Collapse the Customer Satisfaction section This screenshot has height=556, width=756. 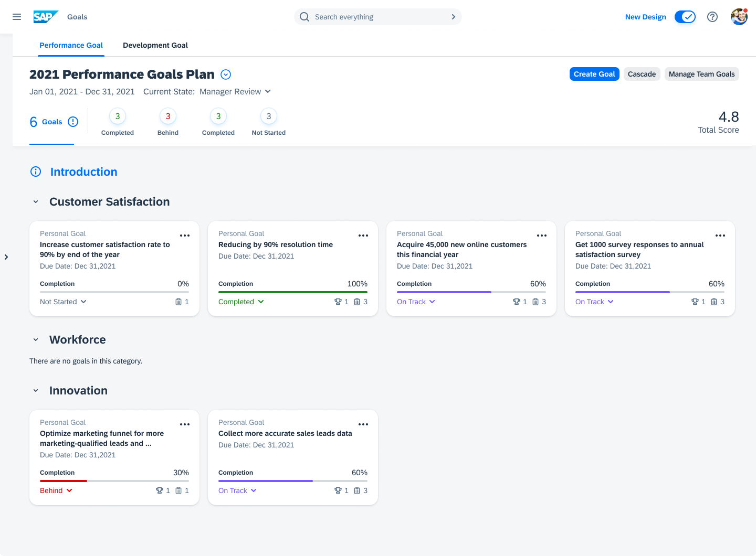(x=36, y=202)
